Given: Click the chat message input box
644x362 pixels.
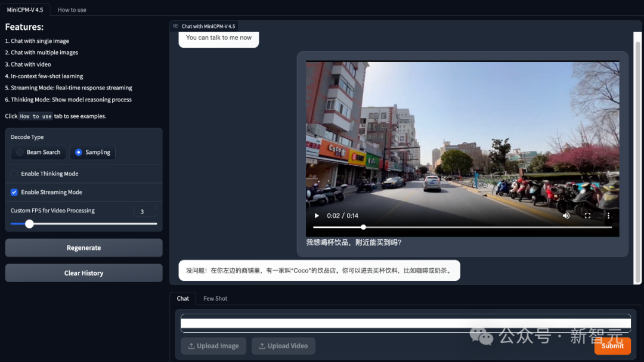Looking at the screenshot, I should pyautogui.click(x=406, y=323).
